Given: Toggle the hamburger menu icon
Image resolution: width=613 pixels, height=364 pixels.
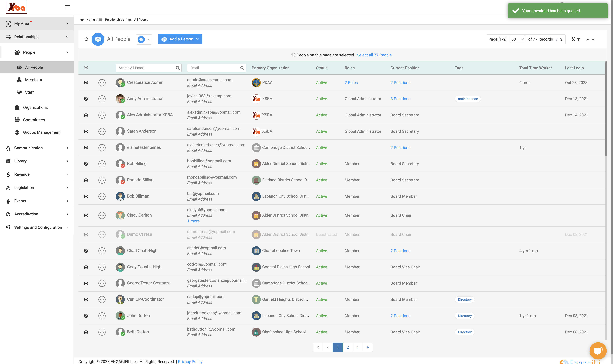Looking at the screenshot, I should 67,7.
